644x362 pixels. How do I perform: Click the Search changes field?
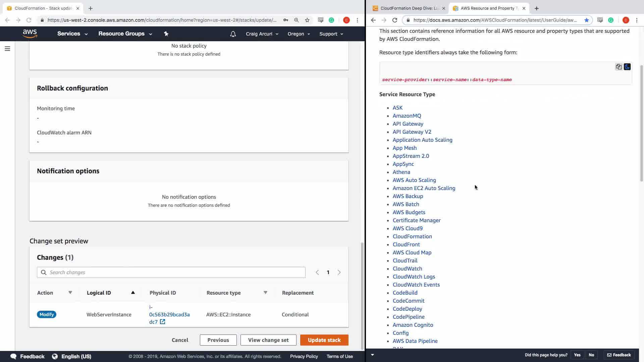click(171, 273)
